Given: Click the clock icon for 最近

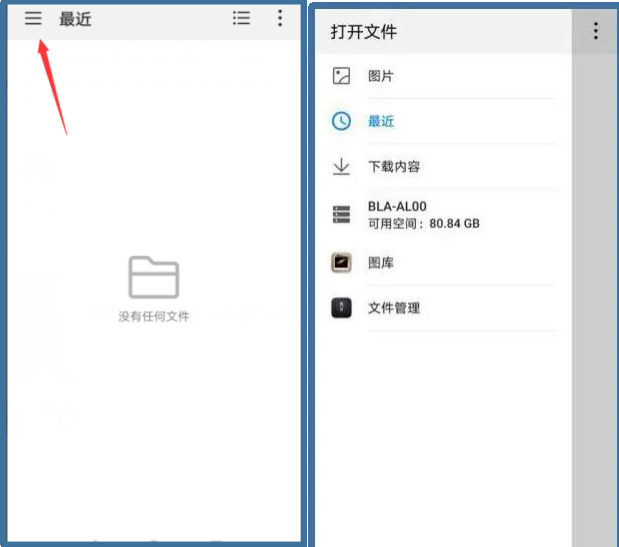Looking at the screenshot, I should (341, 121).
